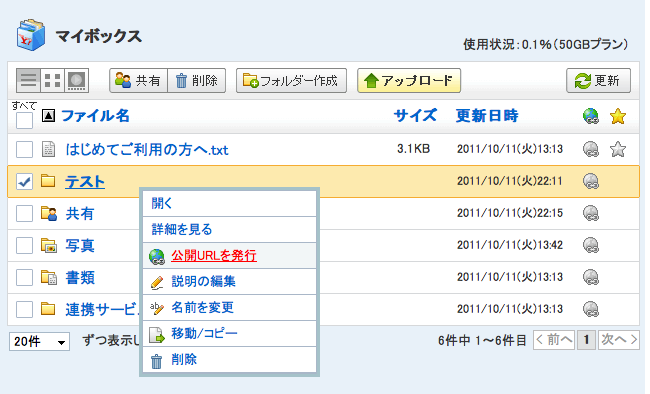Viewport: 650px width, 394px height.
Task: Check the はじめてご利用の方へ.txt checkbox
Action: click(24, 149)
